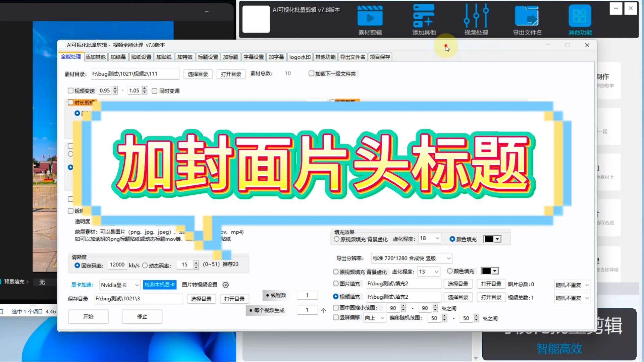
Task: Choose 颜色填充 in the 填充效果 group
Action: click(452, 239)
